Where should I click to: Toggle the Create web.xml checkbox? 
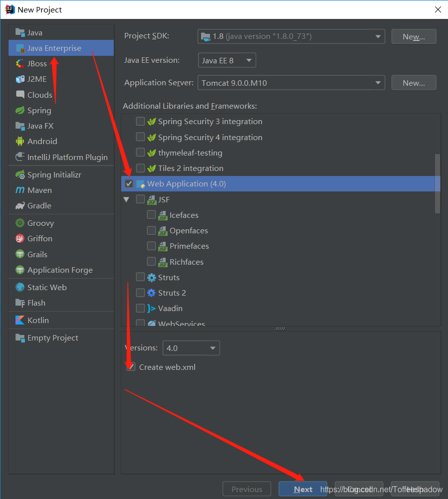coord(131,367)
